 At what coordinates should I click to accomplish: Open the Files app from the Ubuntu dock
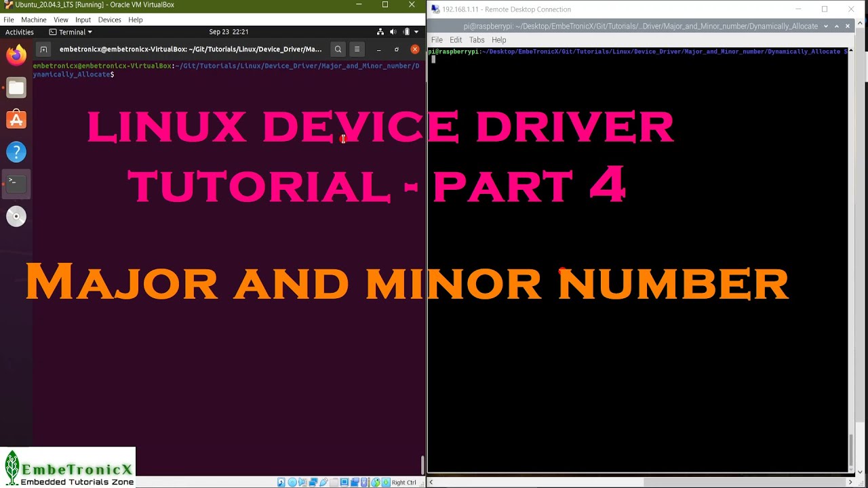[x=16, y=87]
